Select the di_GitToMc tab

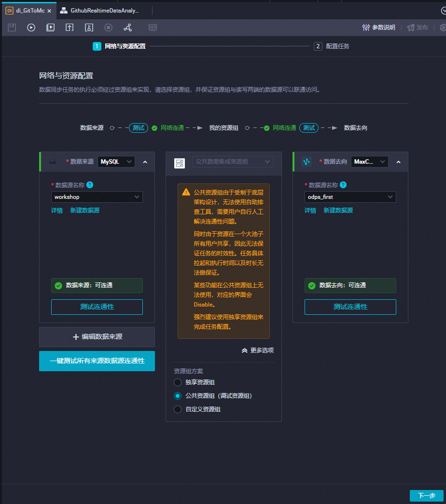pos(30,11)
